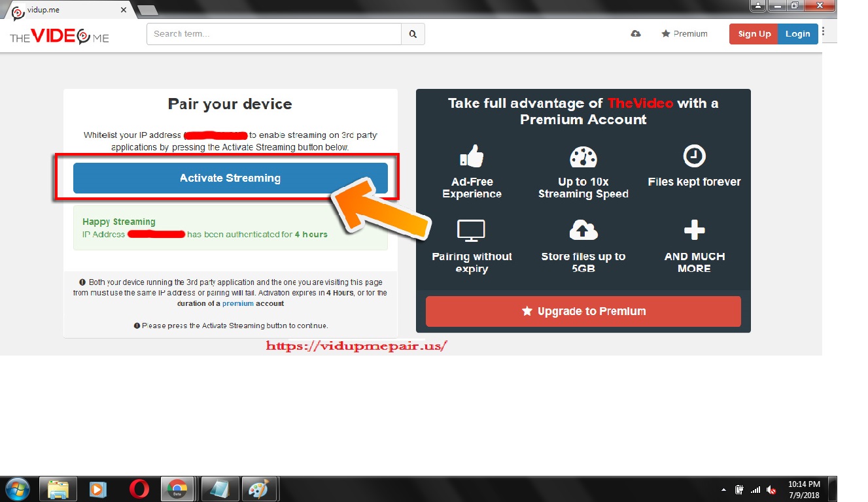Screen dimensions: 868x502
Task: Click the Sign Up button
Action: 754,34
